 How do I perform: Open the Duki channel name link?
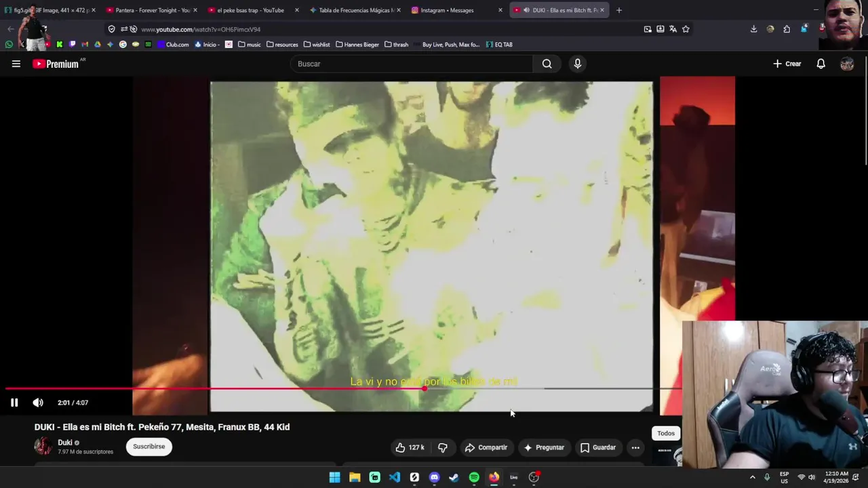tap(65, 443)
